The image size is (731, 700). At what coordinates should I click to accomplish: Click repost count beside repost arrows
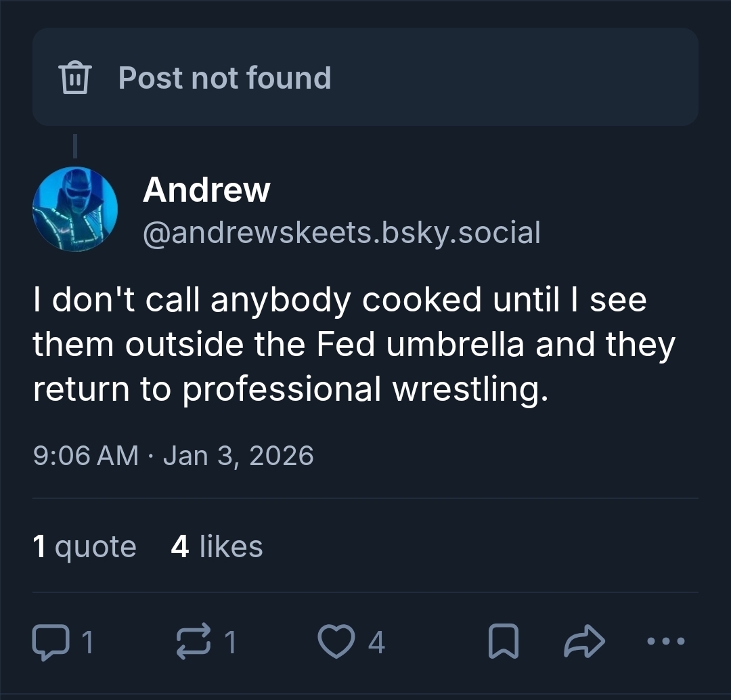[231, 642]
